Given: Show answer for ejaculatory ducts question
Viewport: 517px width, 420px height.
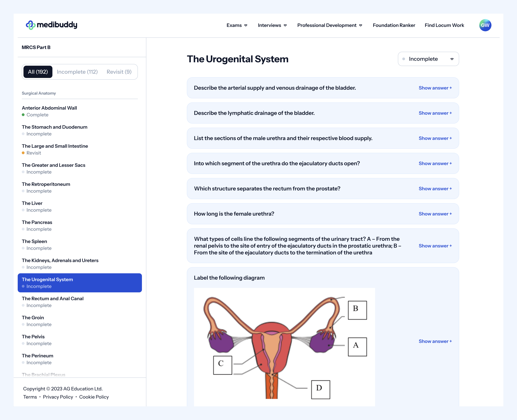Looking at the screenshot, I should click(x=435, y=163).
